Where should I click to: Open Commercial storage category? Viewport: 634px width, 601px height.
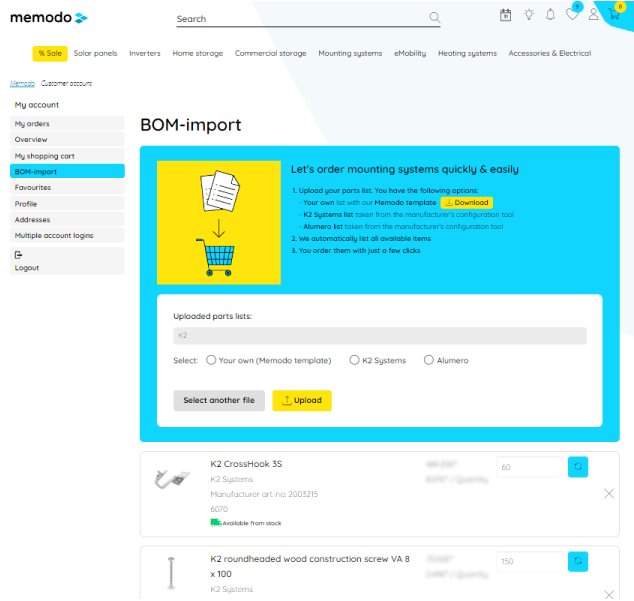(x=271, y=53)
